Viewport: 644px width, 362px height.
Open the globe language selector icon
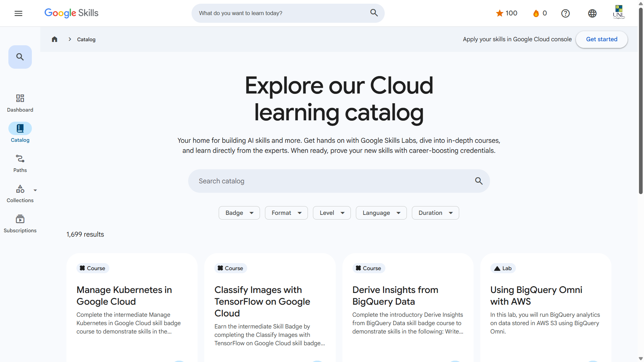coord(592,13)
